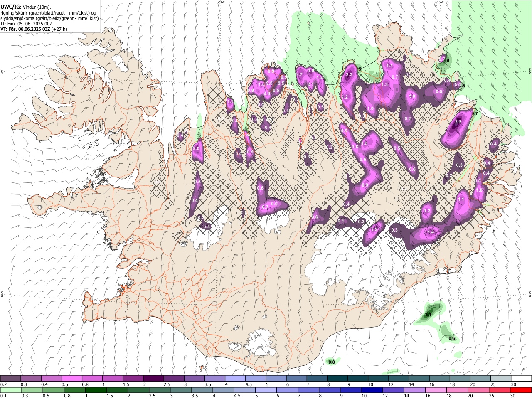Viewport: 532px width, 399px height.
Task: Click the 'VT: Fös. 06.06.2025 03Z' valid time
Action: [25, 29]
